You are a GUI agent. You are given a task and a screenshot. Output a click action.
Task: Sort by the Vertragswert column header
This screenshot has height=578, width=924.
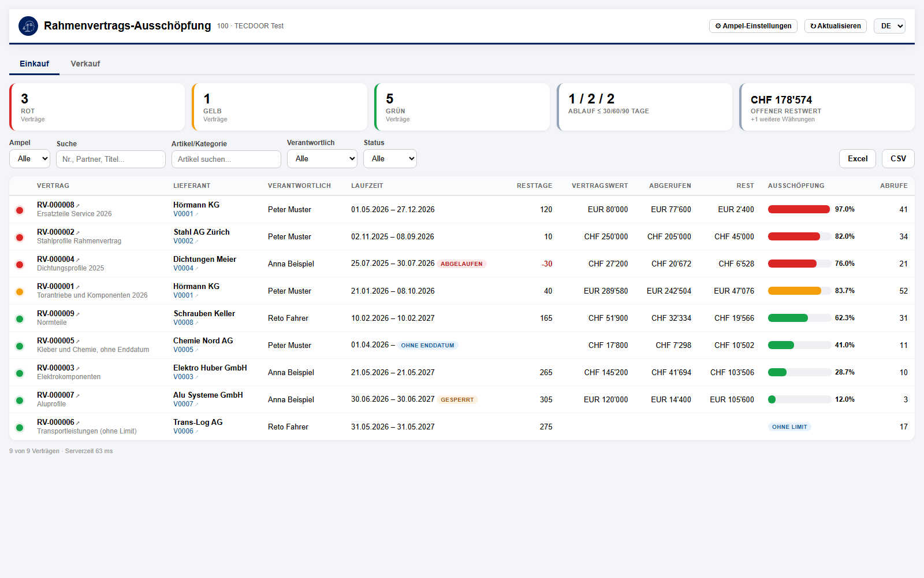[599, 186]
